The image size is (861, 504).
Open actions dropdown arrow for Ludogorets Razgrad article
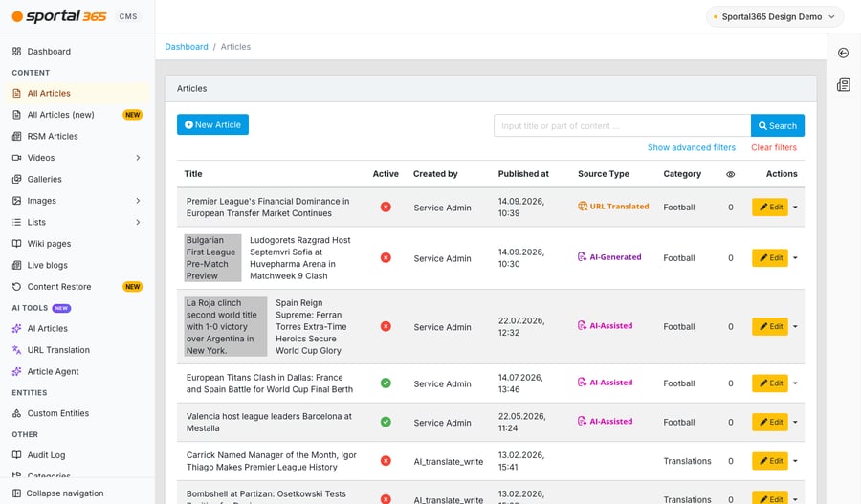point(795,257)
